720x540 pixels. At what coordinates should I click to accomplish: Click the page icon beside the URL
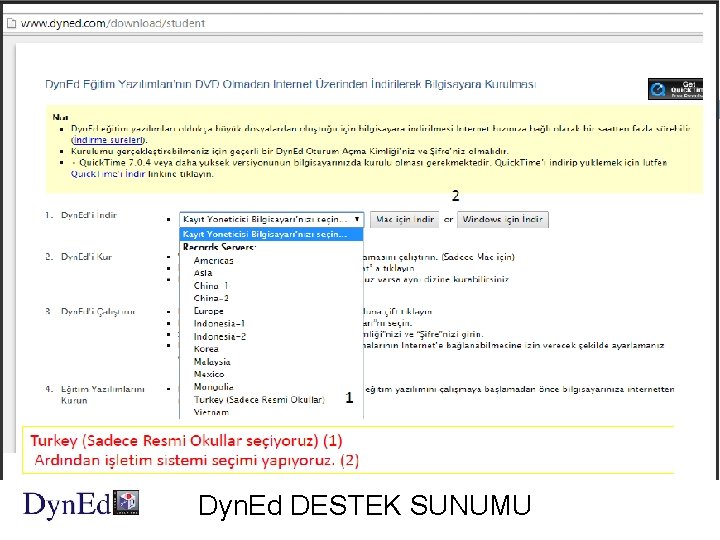coord(11,23)
